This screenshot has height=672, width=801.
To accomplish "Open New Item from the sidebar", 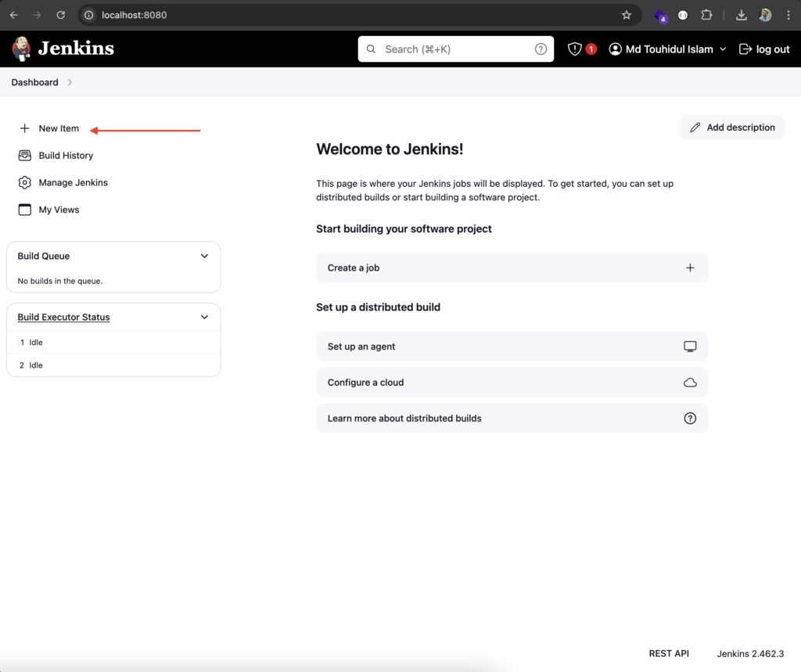I will point(59,128).
